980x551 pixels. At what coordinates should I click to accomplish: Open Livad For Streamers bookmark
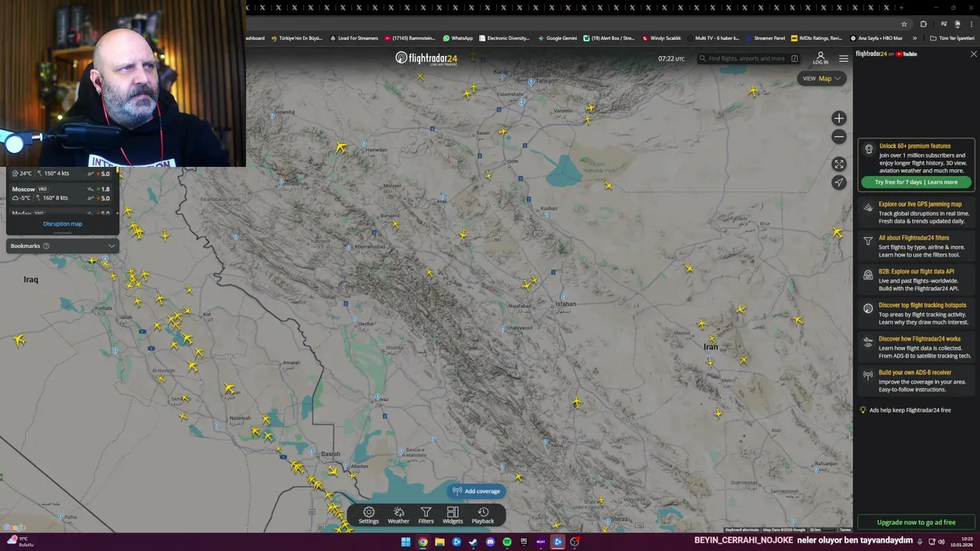(x=354, y=37)
